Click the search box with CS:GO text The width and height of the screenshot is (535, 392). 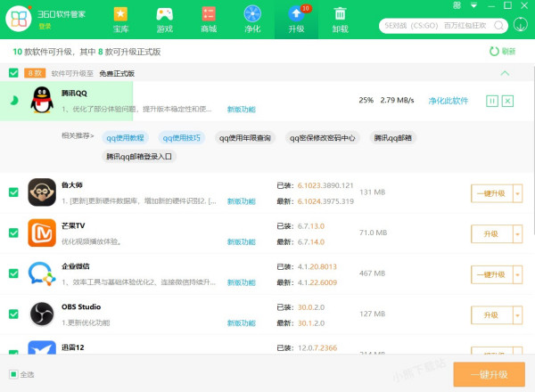pyautogui.click(x=443, y=26)
